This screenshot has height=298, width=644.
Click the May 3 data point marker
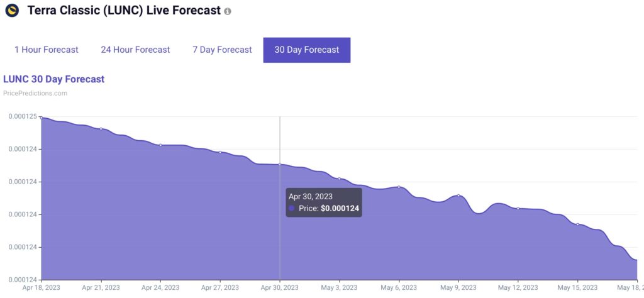click(x=340, y=179)
